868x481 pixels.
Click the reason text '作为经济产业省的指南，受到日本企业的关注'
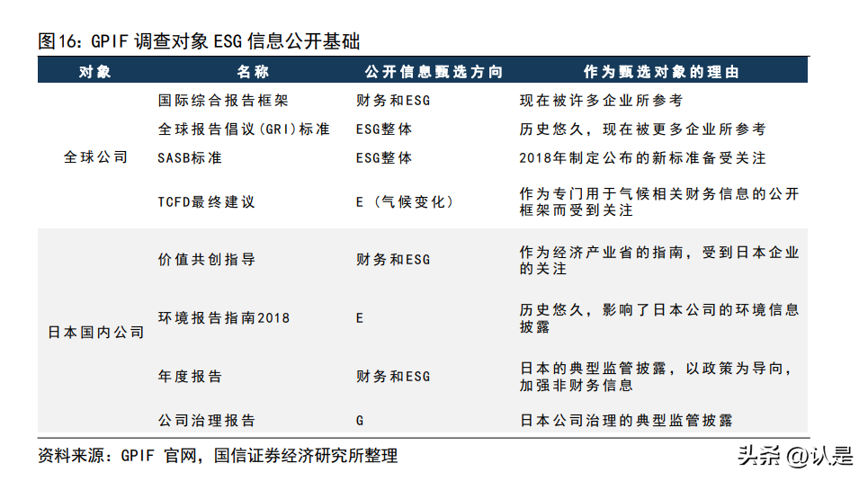pos(659,260)
